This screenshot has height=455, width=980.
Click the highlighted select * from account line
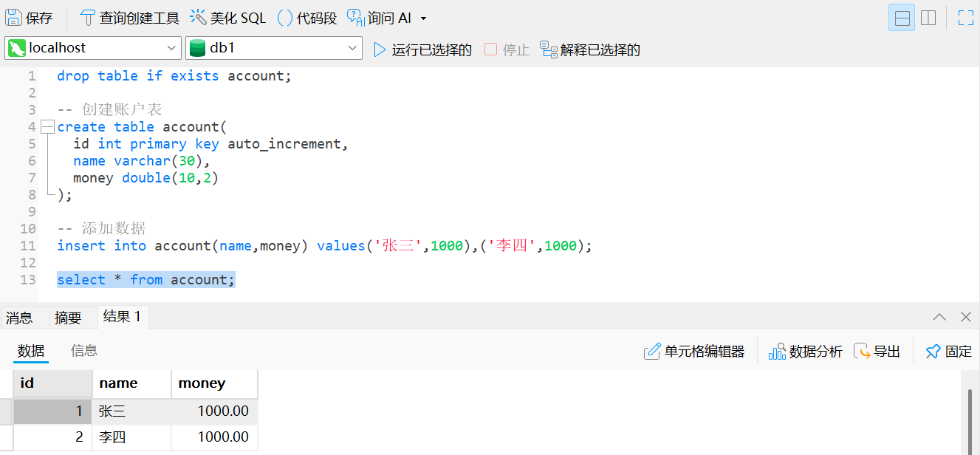click(x=145, y=280)
